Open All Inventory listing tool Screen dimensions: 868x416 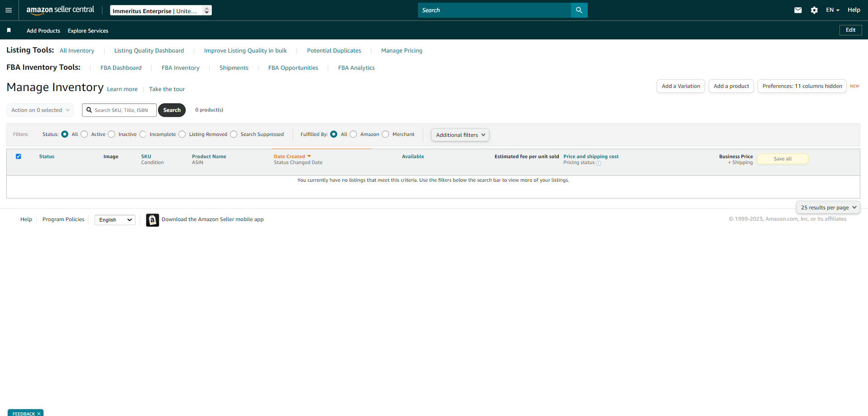click(77, 51)
